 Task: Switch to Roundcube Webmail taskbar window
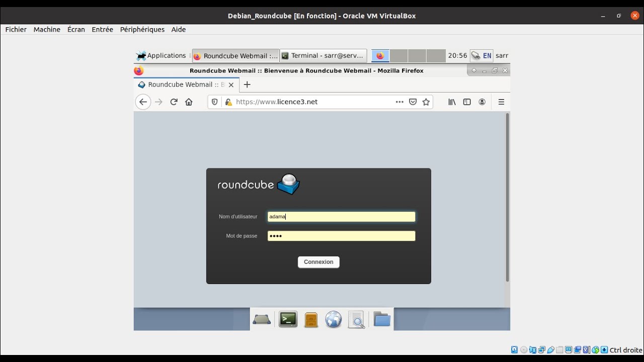point(235,56)
